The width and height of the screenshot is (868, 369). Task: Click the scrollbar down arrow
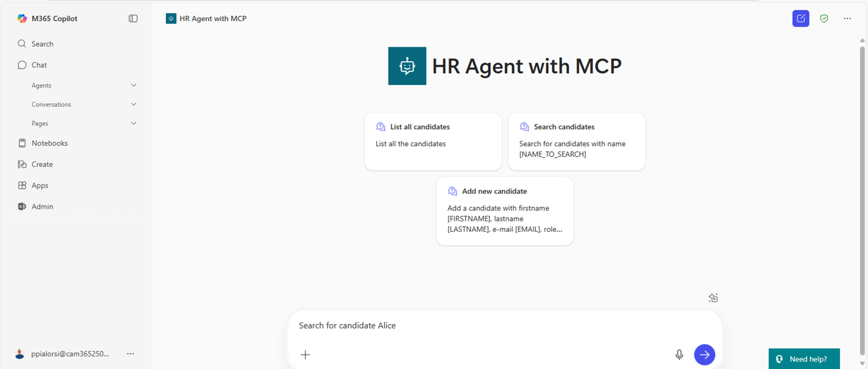point(862,364)
